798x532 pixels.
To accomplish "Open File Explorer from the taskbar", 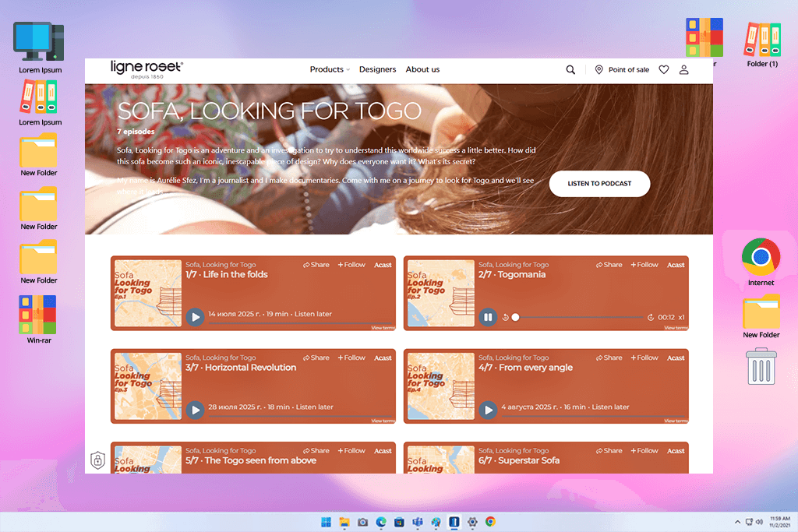I will (x=344, y=523).
